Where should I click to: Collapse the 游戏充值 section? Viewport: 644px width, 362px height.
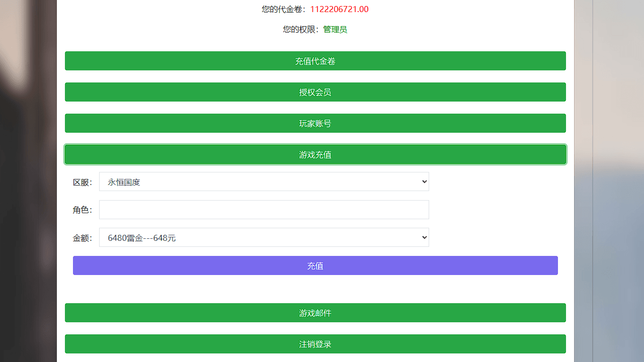tap(315, 154)
